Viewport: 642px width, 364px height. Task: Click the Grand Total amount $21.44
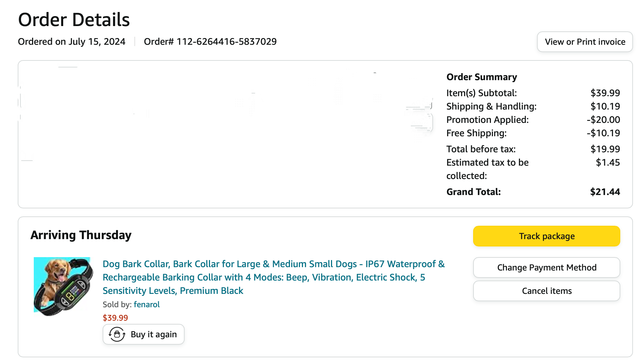605,192
